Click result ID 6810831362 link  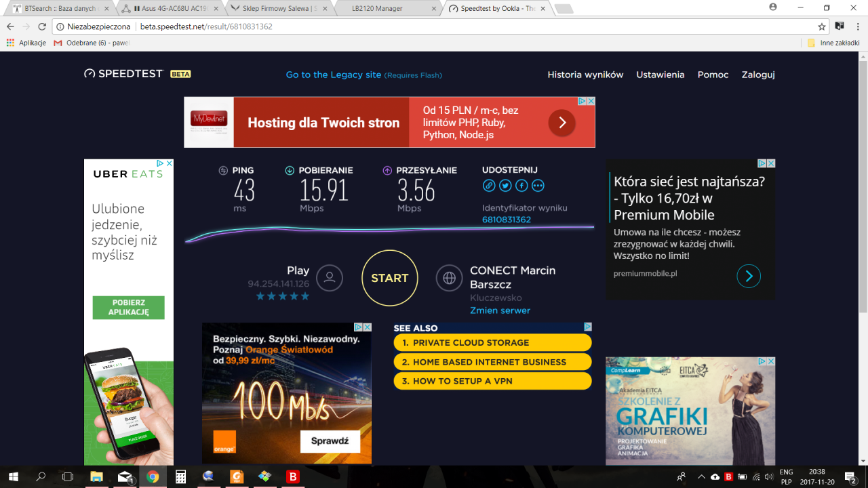tap(507, 220)
